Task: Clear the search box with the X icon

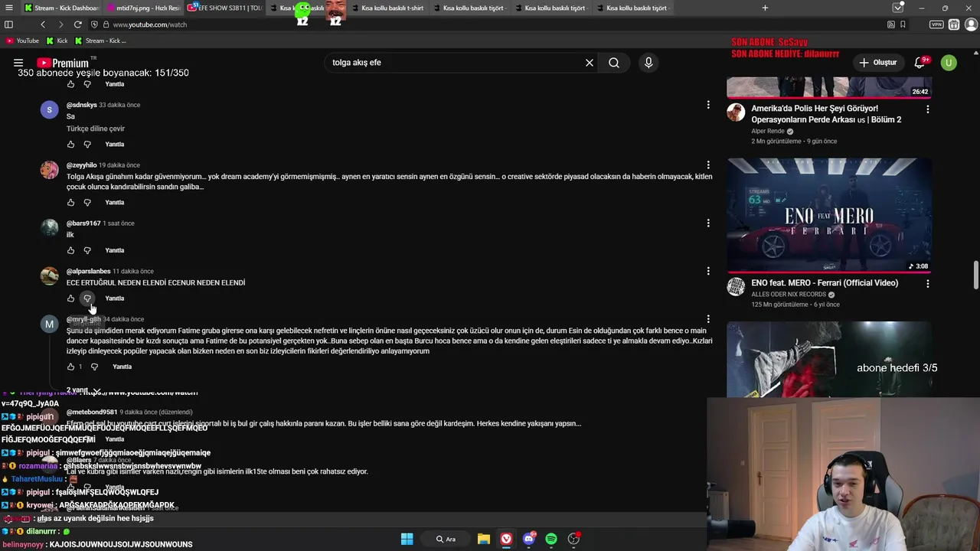Action: click(x=590, y=63)
